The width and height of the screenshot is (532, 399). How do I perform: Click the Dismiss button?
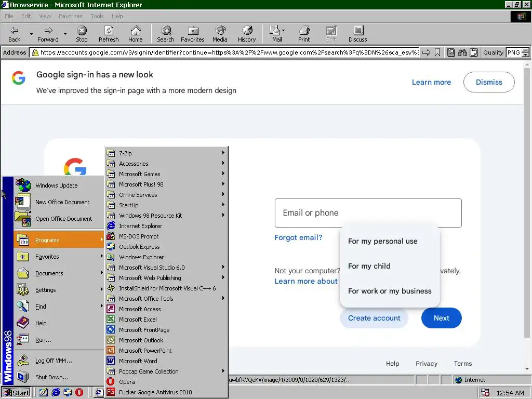(x=489, y=82)
